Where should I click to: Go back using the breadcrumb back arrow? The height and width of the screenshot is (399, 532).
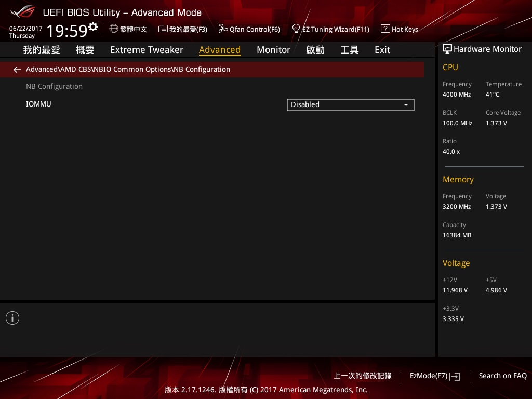[17, 69]
